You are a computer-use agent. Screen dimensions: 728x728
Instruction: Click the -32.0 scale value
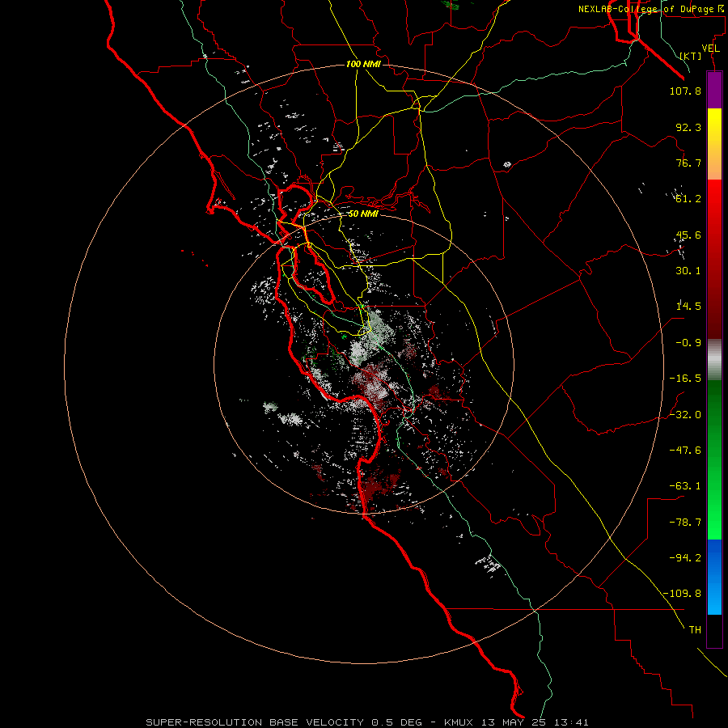pos(685,415)
